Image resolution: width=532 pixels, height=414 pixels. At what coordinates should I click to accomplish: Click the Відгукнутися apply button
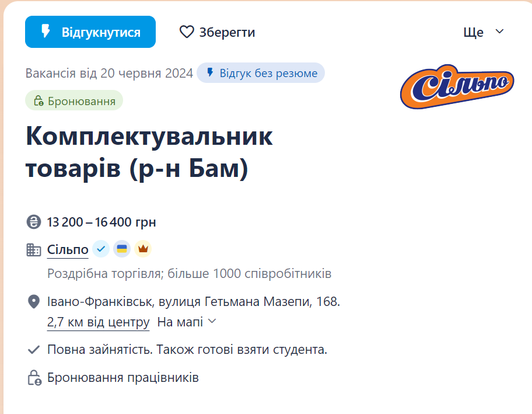coord(90,32)
